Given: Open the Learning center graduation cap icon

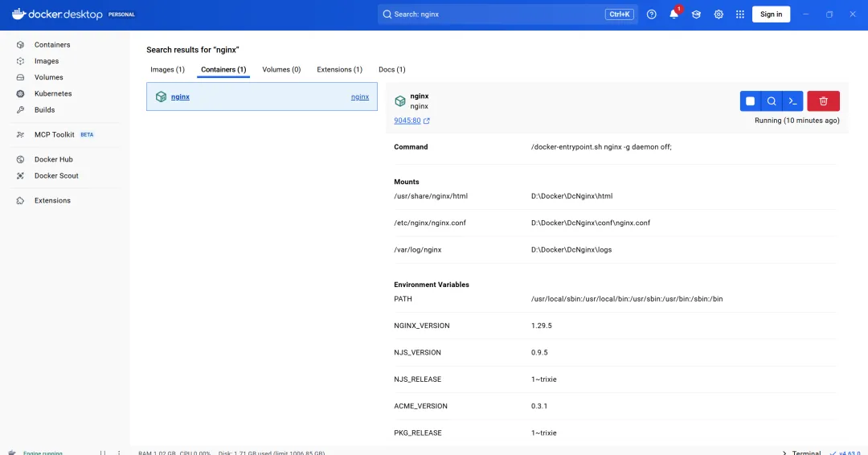Looking at the screenshot, I should coord(696,14).
